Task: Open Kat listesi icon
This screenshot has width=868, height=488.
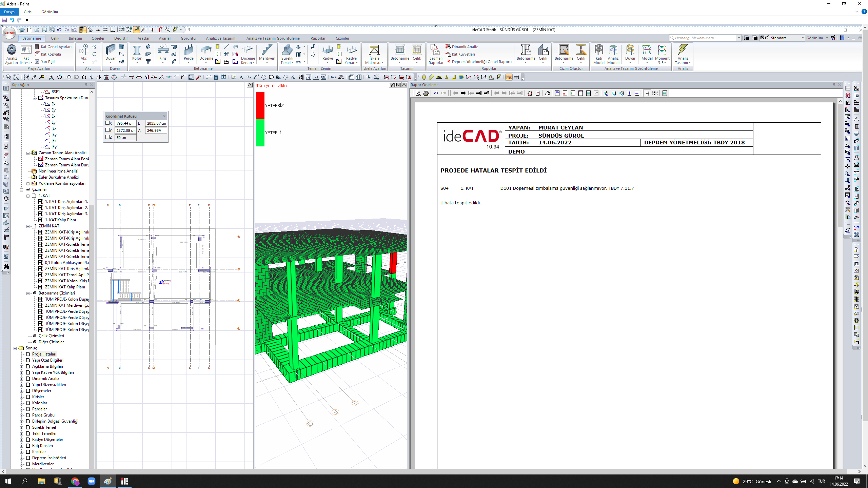Action: [x=26, y=50]
